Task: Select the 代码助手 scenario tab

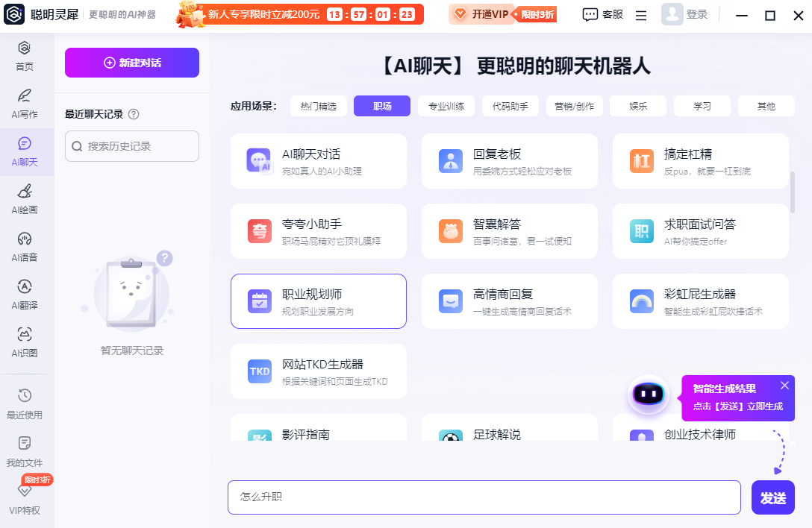Action: pyautogui.click(x=510, y=107)
